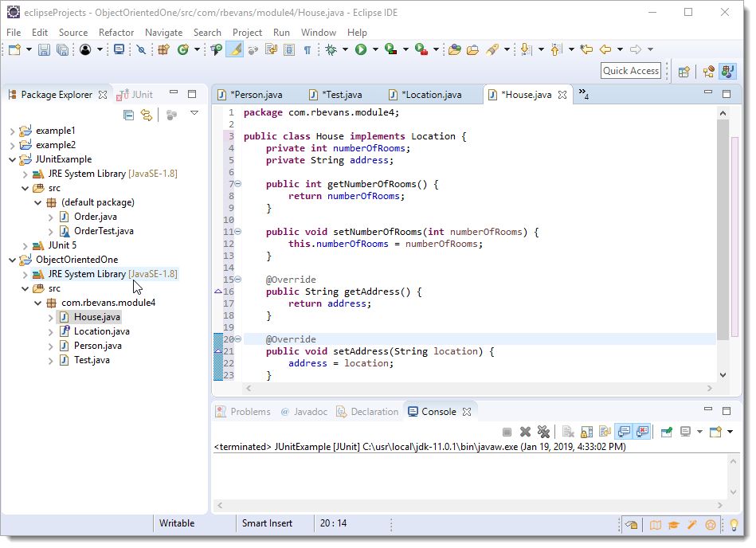Click the Coverage run icon
The image size is (756, 548).
click(x=390, y=49)
